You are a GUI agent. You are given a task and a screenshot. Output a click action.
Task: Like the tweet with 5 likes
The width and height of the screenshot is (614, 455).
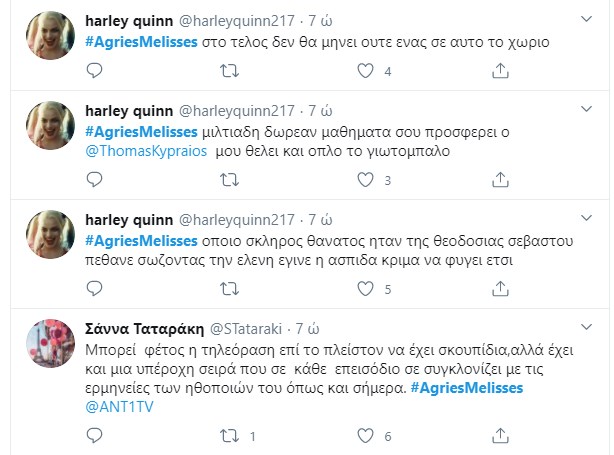(x=366, y=290)
